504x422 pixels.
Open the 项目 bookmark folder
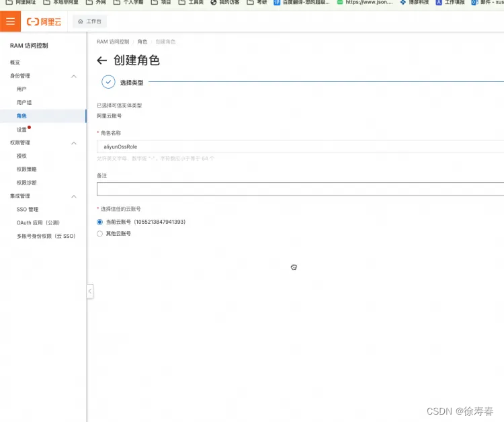coord(161,2)
